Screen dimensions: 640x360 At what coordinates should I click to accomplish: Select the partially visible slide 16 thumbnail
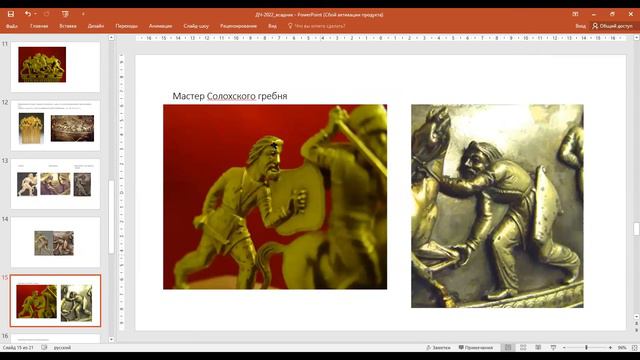click(55, 338)
